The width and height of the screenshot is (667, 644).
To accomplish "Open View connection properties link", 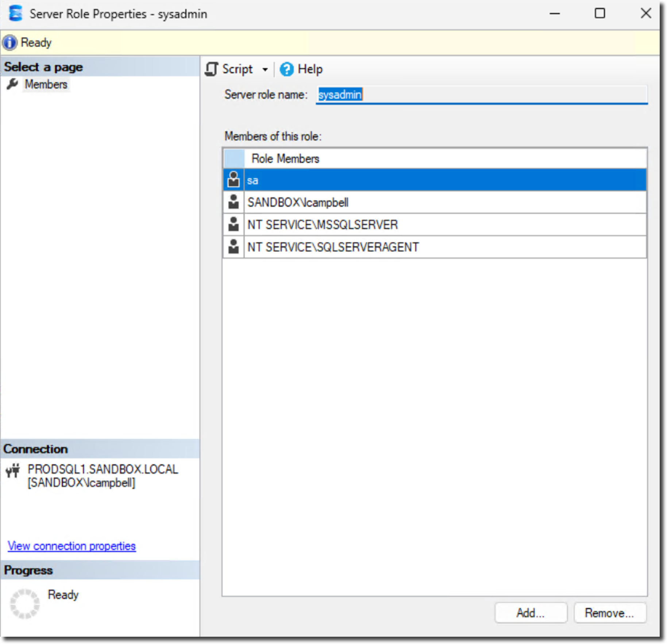I will click(x=72, y=546).
